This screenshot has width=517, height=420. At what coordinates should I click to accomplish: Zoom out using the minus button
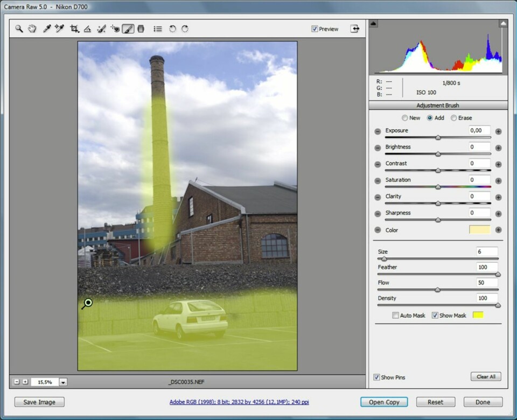tap(17, 382)
